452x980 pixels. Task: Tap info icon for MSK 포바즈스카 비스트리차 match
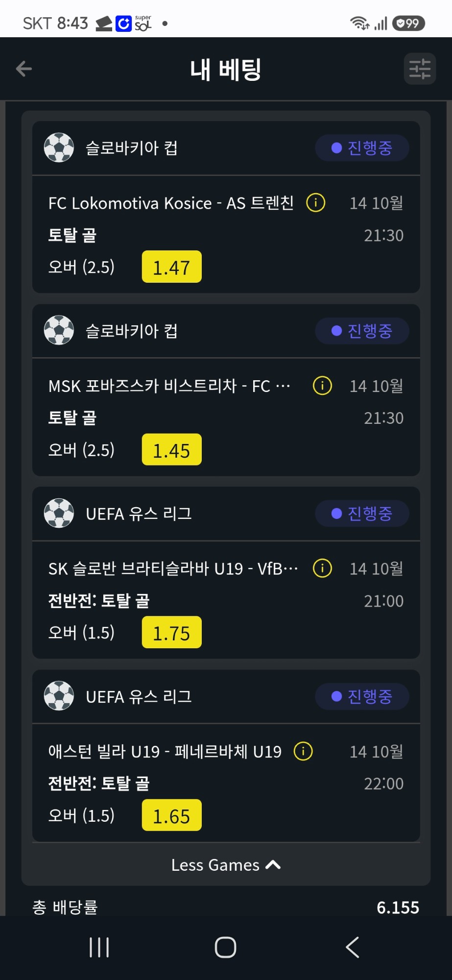click(x=322, y=386)
